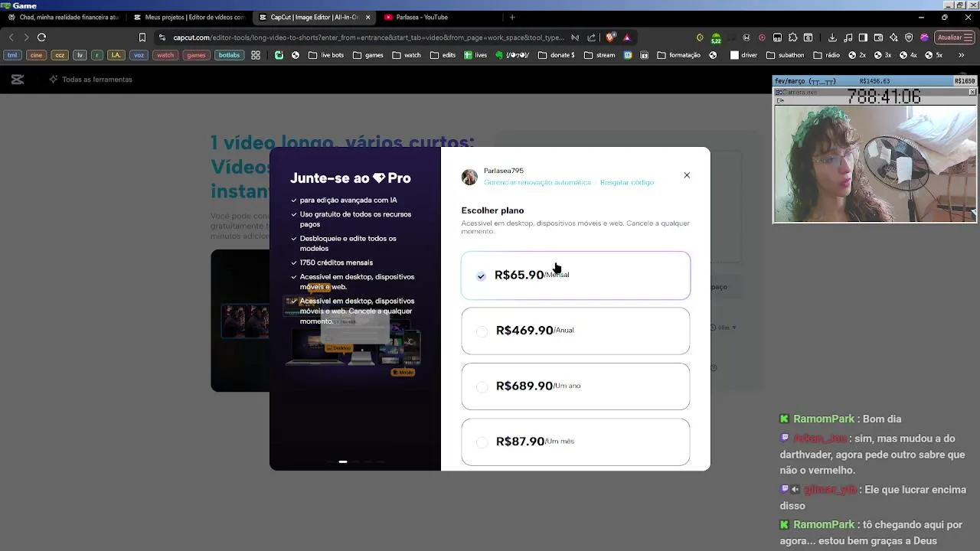Toggle the browser sidebar panel icon
This screenshot has height=551, width=980.
click(863, 37)
